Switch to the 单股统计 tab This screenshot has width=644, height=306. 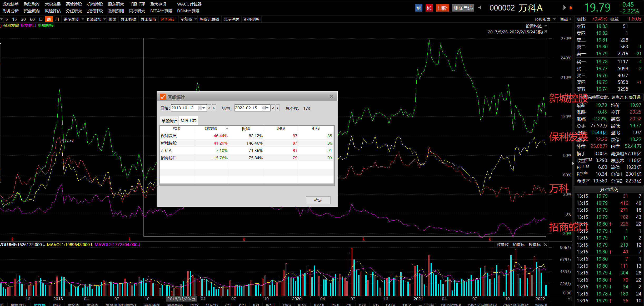[169, 121]
